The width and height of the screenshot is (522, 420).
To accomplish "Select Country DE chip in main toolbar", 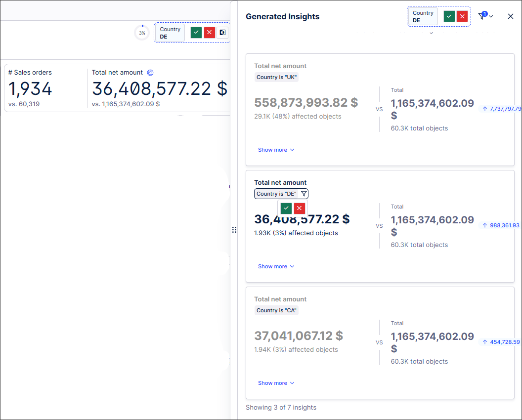I will pos(170,33).
